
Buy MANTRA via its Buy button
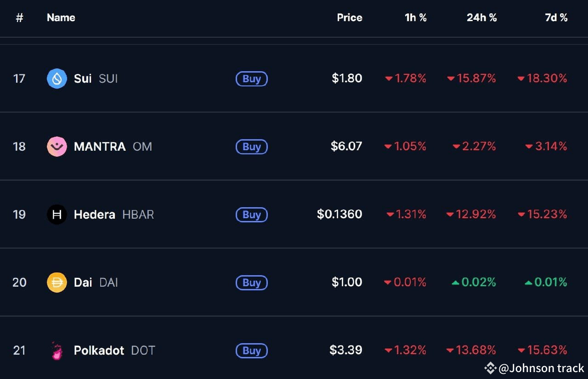point(252,147)
